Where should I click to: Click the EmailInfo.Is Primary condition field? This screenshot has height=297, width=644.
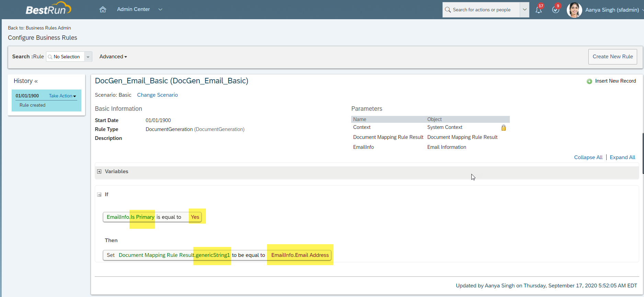[130, 217]
